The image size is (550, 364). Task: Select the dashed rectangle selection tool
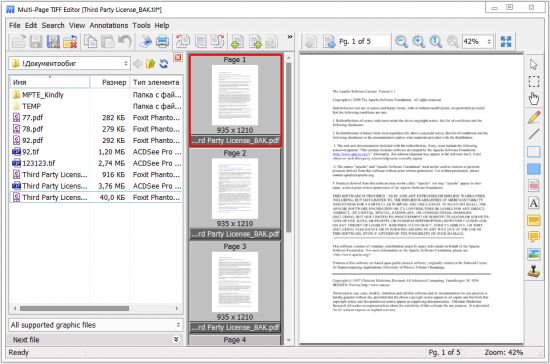pyautogui.click(x=534, y=82)
